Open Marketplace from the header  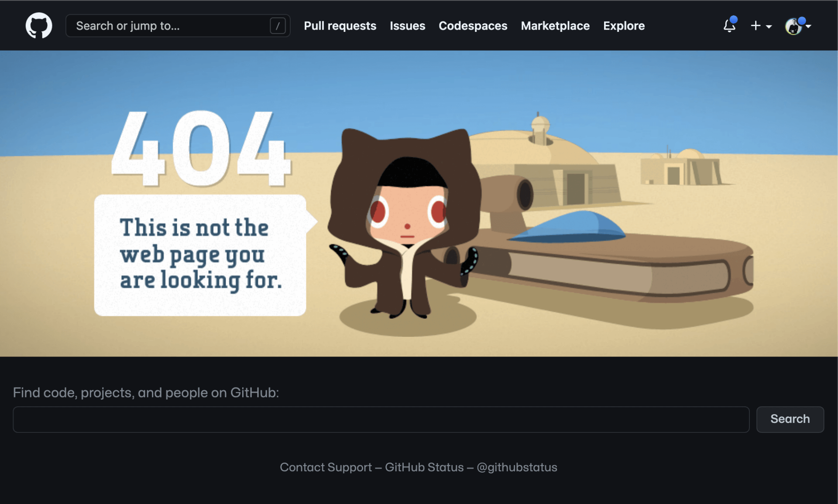tap(555, 26)
